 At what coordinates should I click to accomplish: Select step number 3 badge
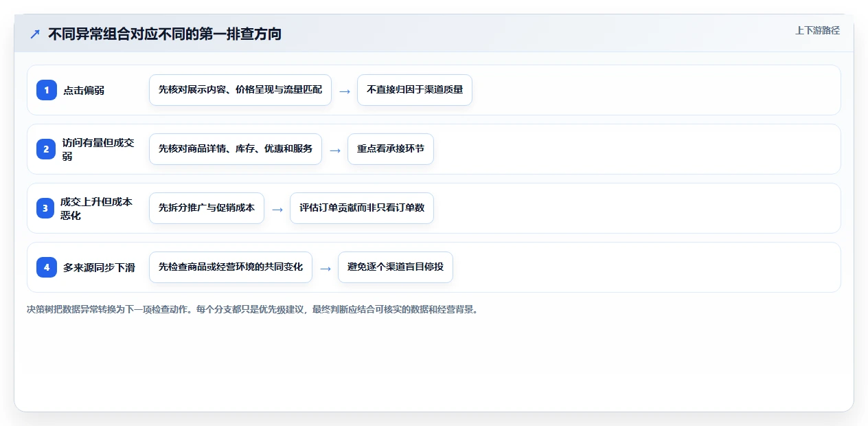(x=45, y=208)
